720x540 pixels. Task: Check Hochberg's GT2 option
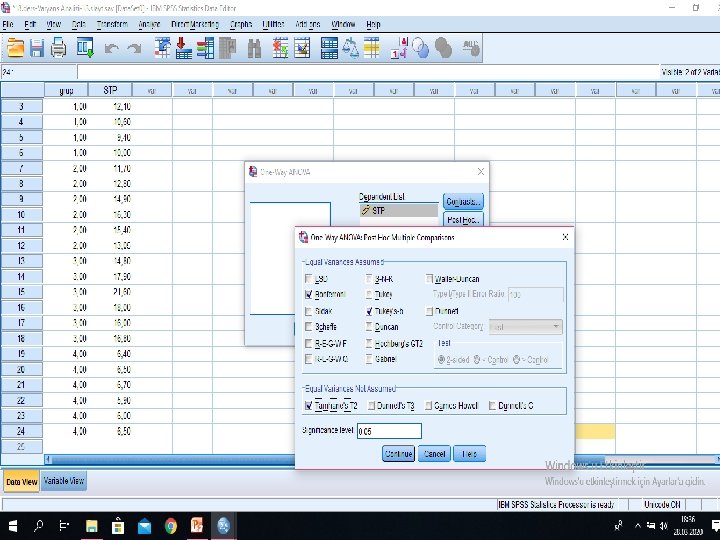click(x=369, y=343)
